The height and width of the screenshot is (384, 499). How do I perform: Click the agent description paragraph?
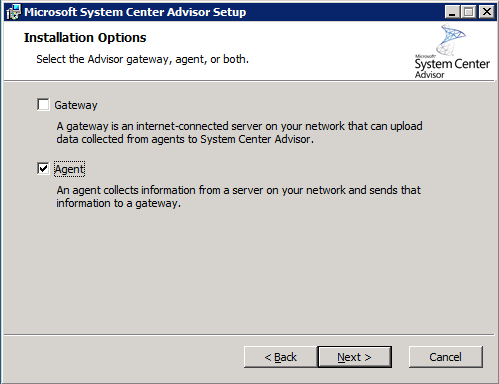pos(238,197)
